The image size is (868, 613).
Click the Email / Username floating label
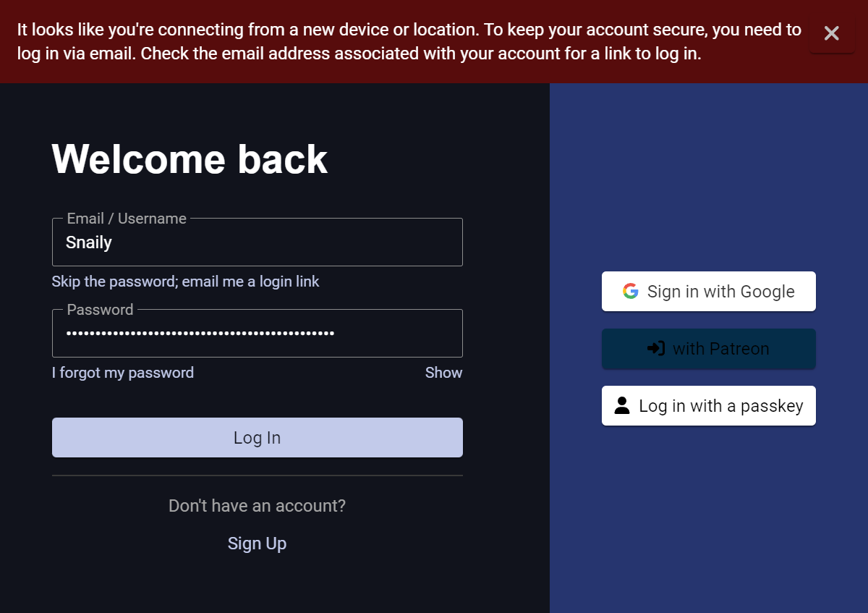(x=127, y=219)
